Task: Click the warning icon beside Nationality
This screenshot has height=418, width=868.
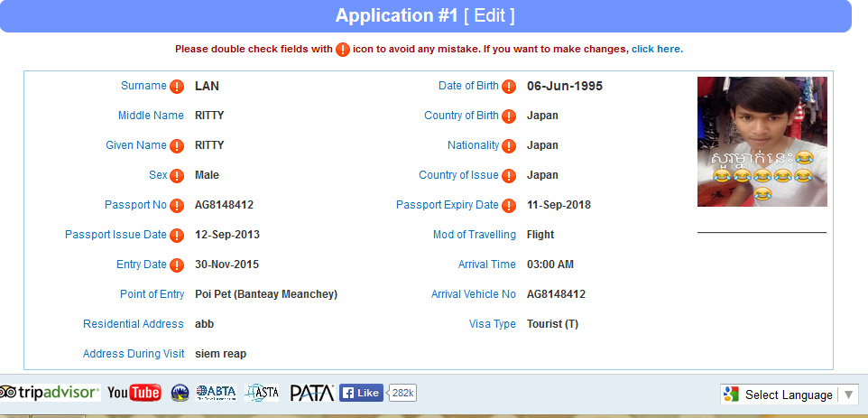Action: (509, 146)
